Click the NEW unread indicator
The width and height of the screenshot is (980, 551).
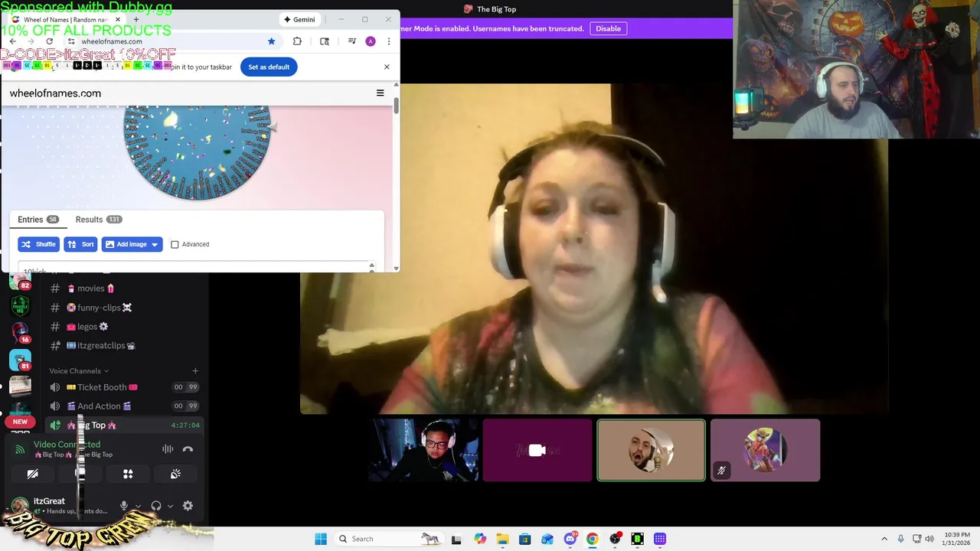click(x=20, y=422)
